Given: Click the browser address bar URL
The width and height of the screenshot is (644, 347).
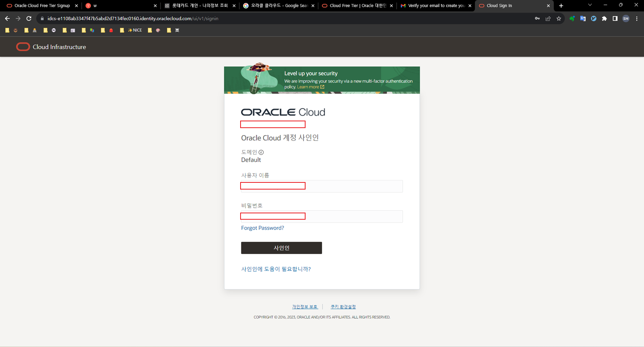Looking at the screenshot, I should [133, 19].
